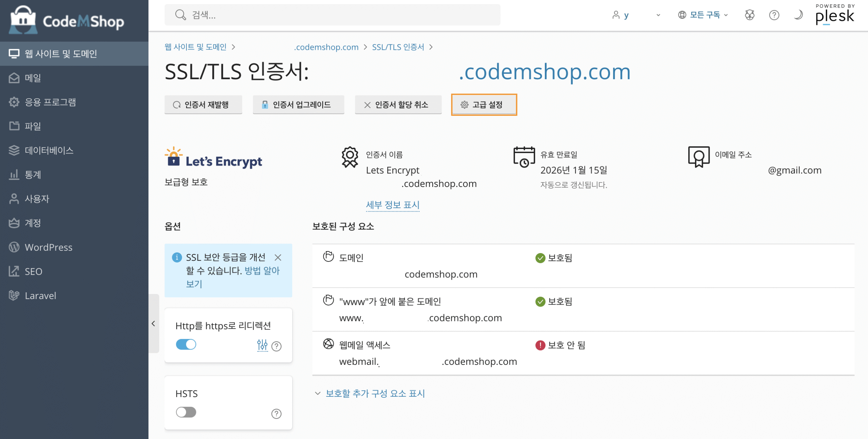This screenshot has width=868, height=439.
Task: Click the Plesk advisor icon in header
Action: pos(750,15)
